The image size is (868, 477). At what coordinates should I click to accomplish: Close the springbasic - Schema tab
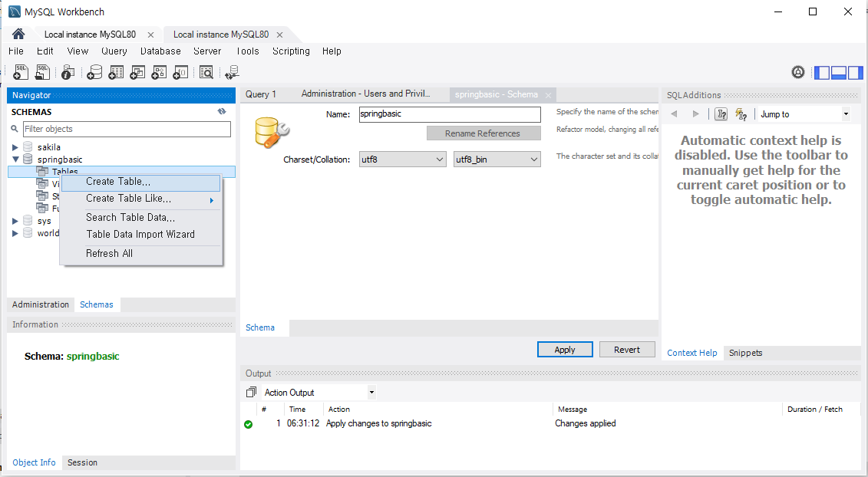[548, 95]
